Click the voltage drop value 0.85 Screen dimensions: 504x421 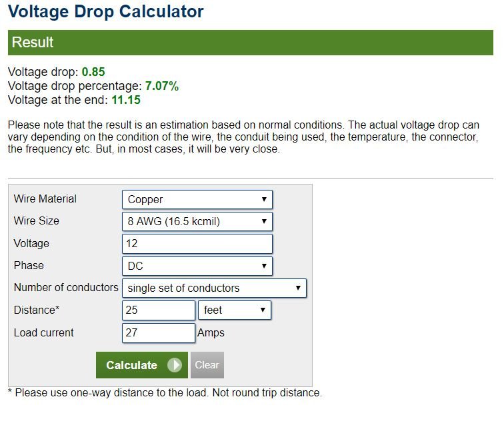(93, 72)
